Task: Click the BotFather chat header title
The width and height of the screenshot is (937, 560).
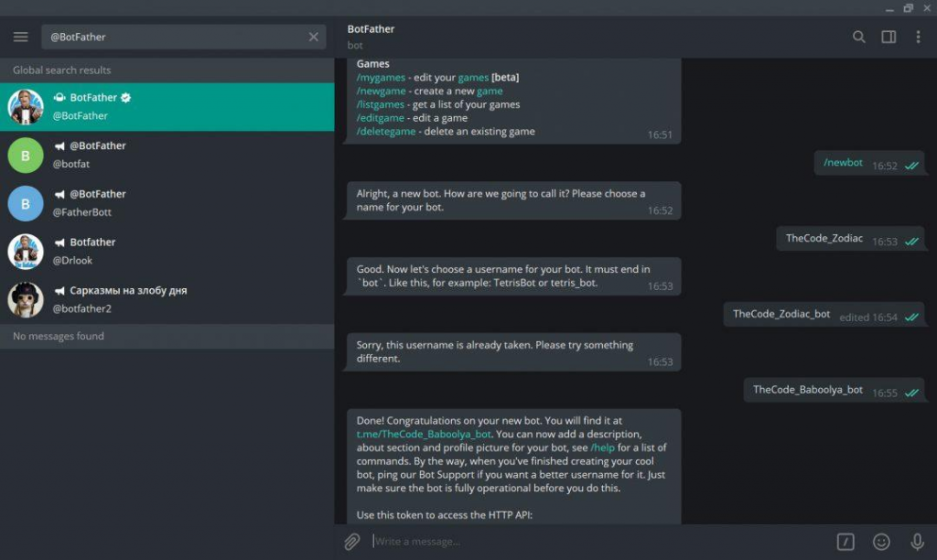Action: coord(371,28)
